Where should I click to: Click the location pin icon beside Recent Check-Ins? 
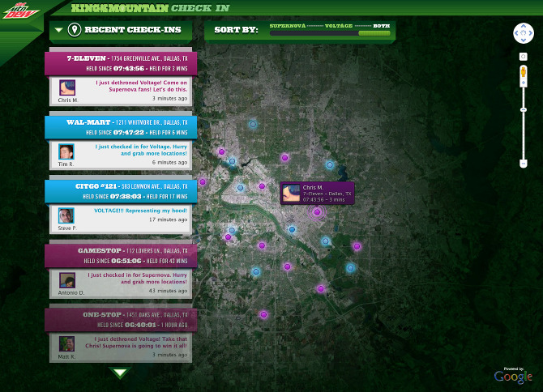pyautogui.click(x=75, y=30)
